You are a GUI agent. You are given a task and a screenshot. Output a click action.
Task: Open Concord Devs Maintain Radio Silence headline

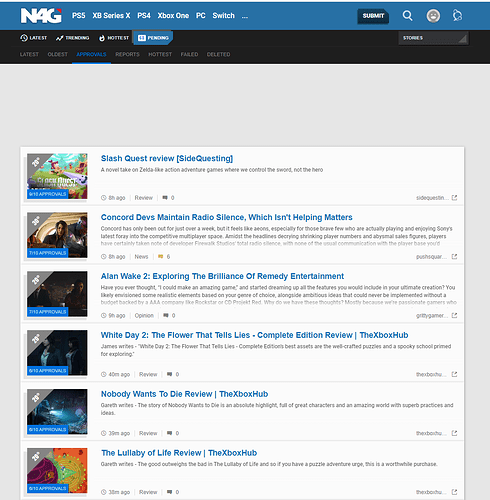click(227, 217)
